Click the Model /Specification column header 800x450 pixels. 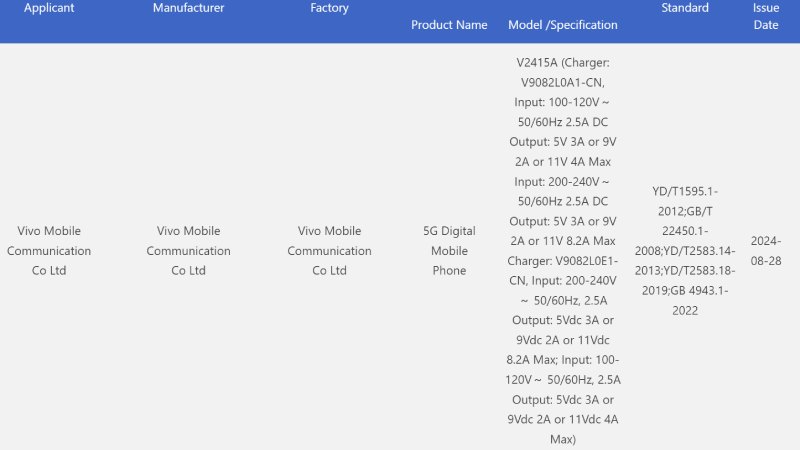[x=563, y=24]
